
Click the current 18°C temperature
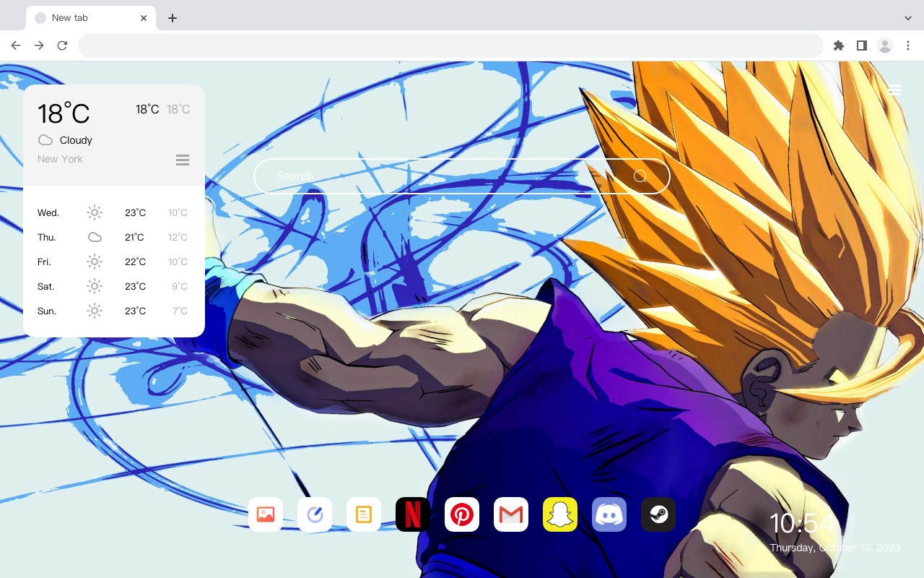[x=64, y=113]
